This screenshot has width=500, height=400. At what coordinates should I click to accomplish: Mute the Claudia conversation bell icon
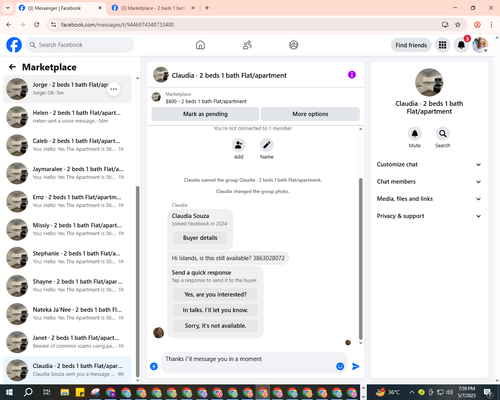coord(415,134)
